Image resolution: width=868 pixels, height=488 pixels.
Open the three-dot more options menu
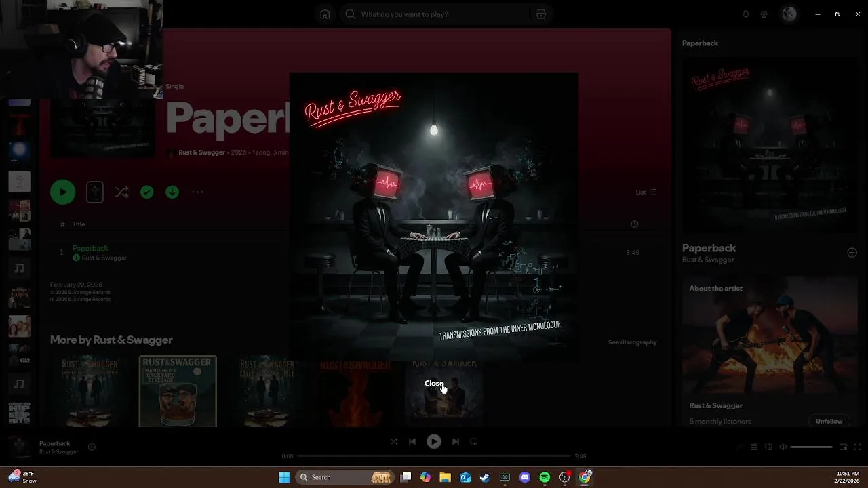197,192
